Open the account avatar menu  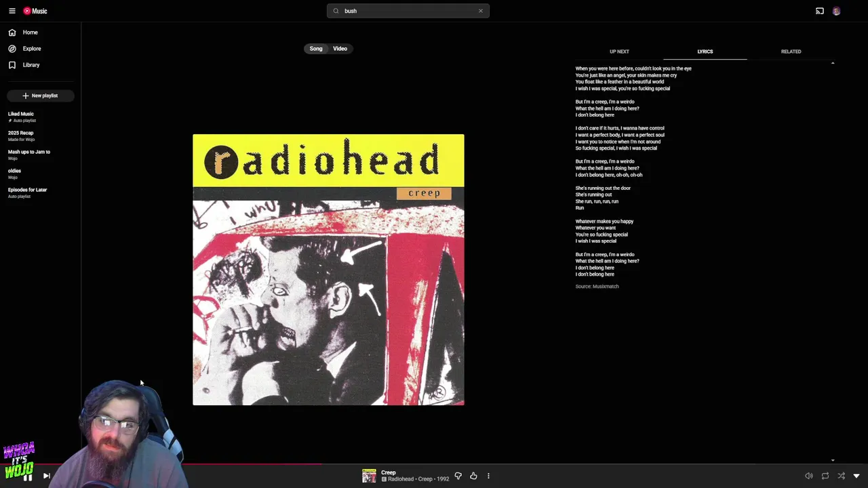coord(837,11)
